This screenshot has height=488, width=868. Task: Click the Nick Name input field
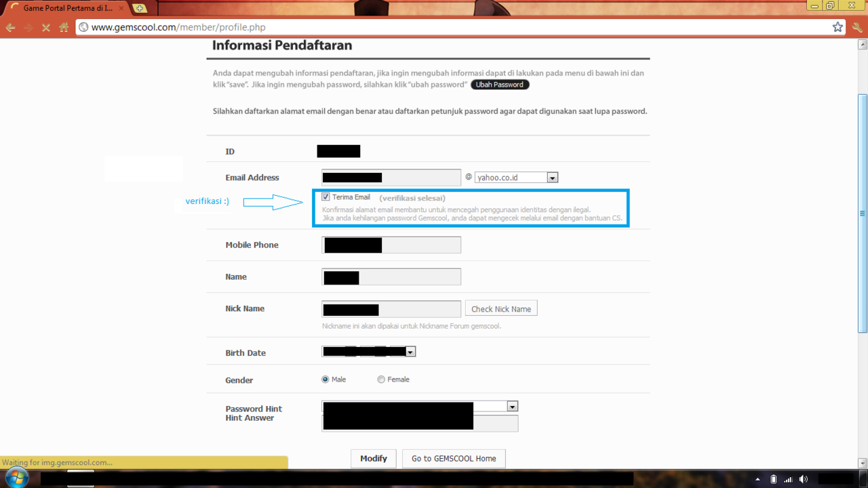391,309
